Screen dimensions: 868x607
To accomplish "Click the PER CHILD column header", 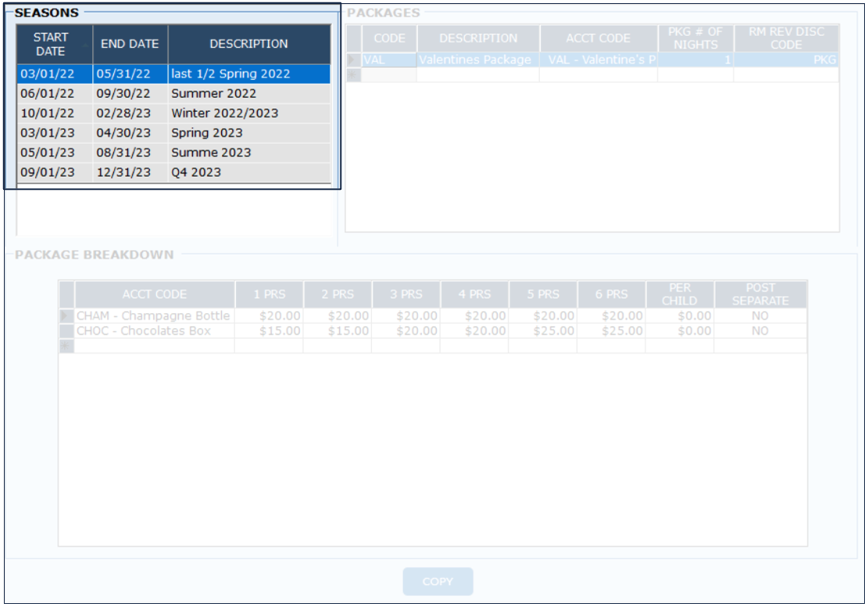I will coord(679,294).
